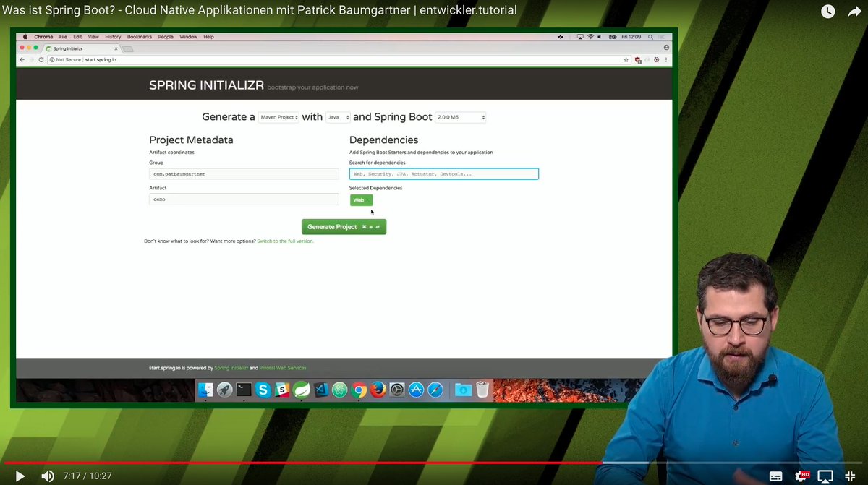Click the Generate Project button
868x485 pixels.
point(344,227)
